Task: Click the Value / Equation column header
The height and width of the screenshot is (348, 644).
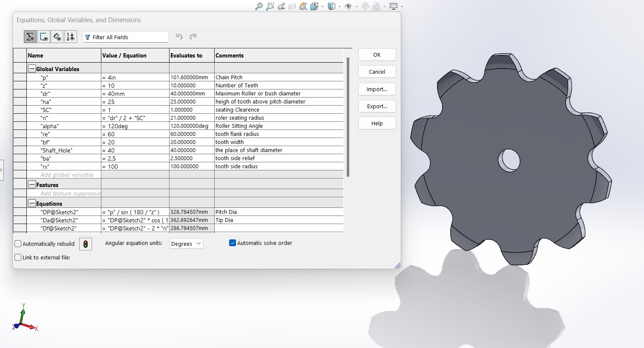Action: point(135,55)
